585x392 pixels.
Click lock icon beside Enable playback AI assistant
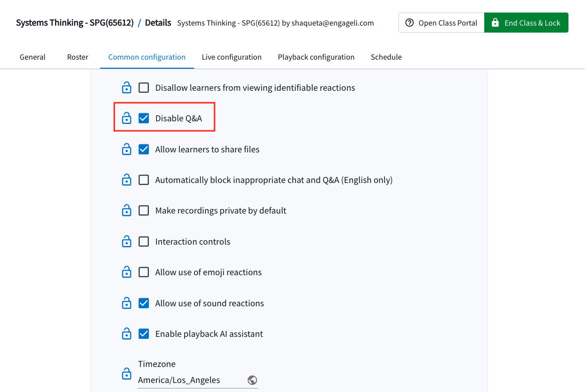click(126, 333)
